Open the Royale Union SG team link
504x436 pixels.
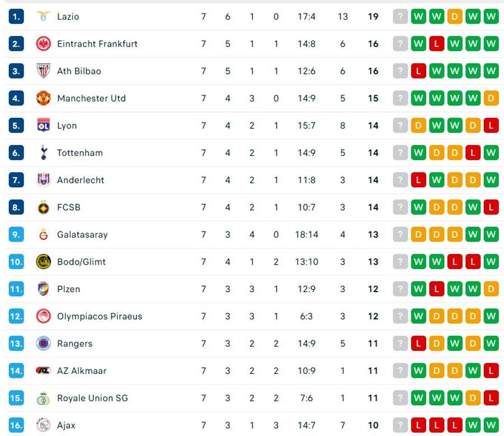pyautogui.click(x=92, y=398)
